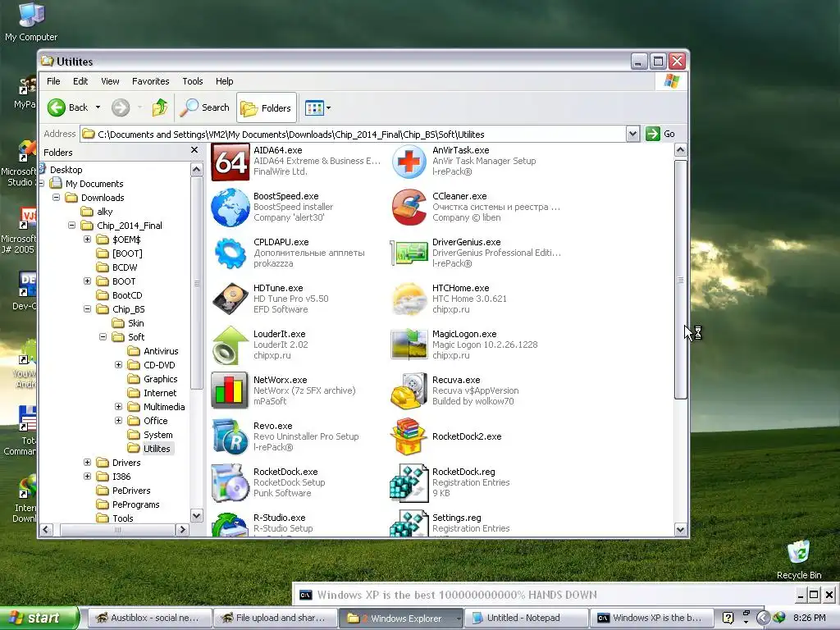The image size is (840, 630).
Task: Click the Up folder toolbar icon
Action: pyautogui.click(x=160, y=107)
